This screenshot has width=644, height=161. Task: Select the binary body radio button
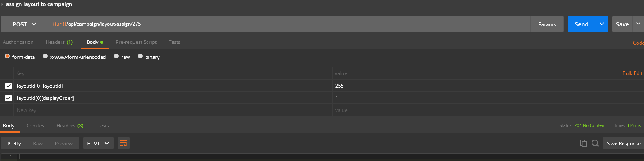coord(140,56)
